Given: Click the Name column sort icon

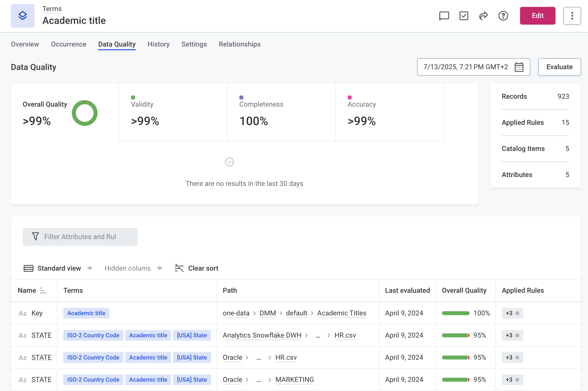Looking at the screenshot, I should point(43,291).
